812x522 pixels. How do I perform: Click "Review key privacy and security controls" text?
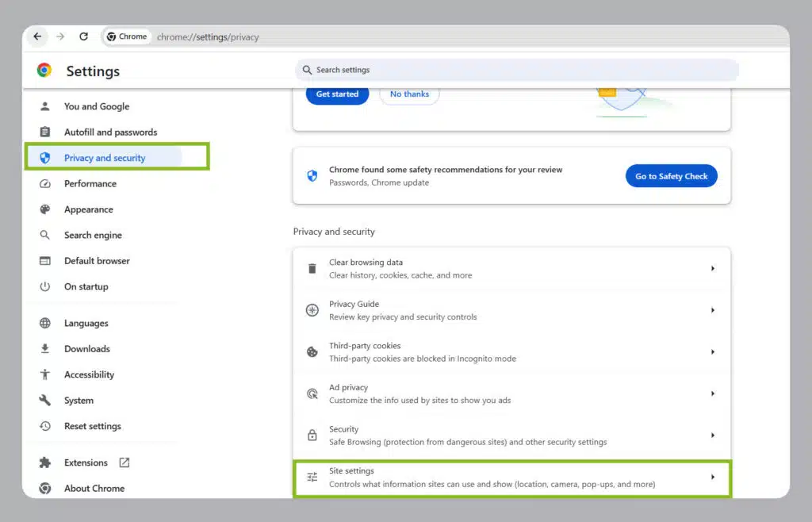click(403, 317)
